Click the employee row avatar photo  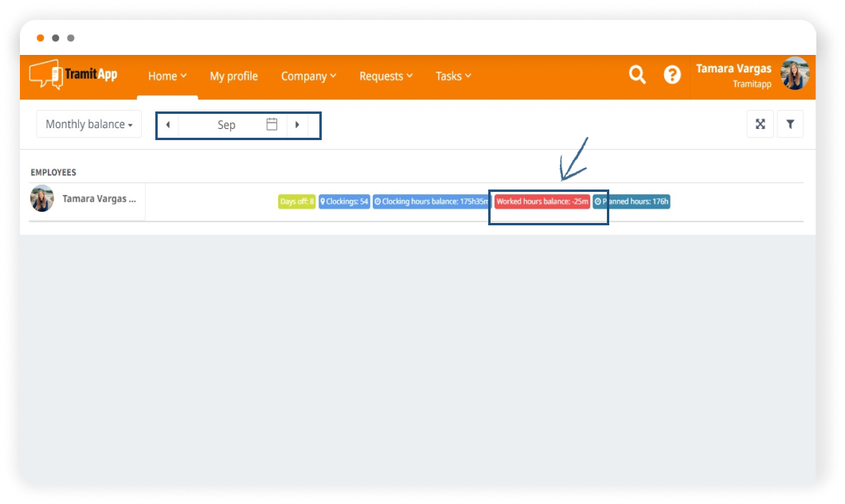tap(42, 198)
